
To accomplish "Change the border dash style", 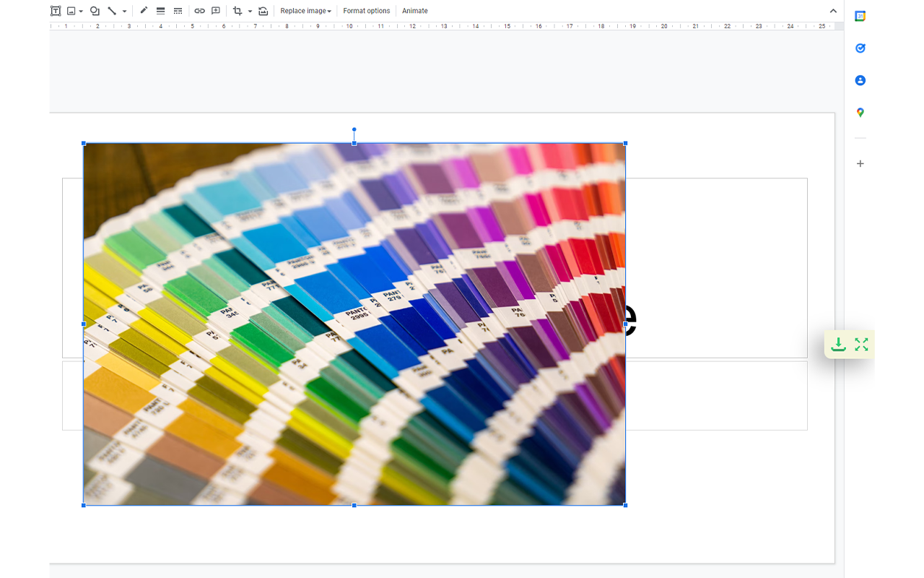I will coord(177,11).
